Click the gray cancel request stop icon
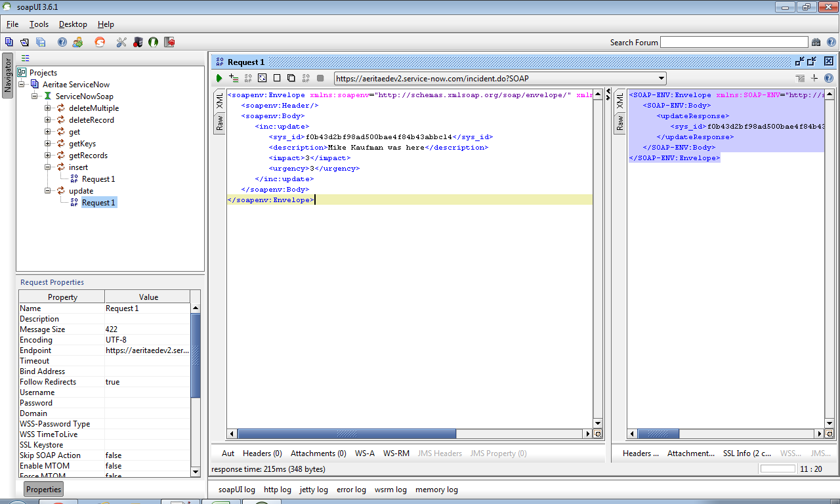The width and height of the screenshot is (840, 504). [320, 78]
